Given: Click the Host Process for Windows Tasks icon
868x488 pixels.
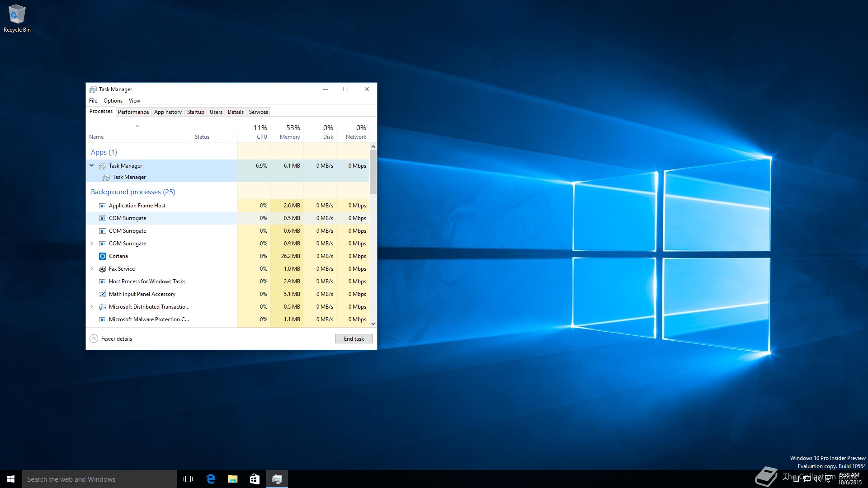Looking at the screenshot, I should pyautogui.click(x=103, y=282).
